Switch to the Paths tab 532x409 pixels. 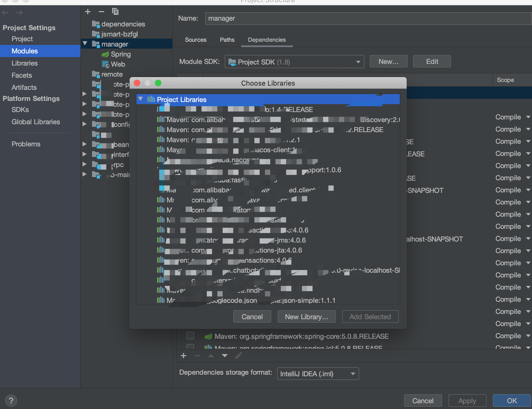pyautogui.click(x=227, y=40)
